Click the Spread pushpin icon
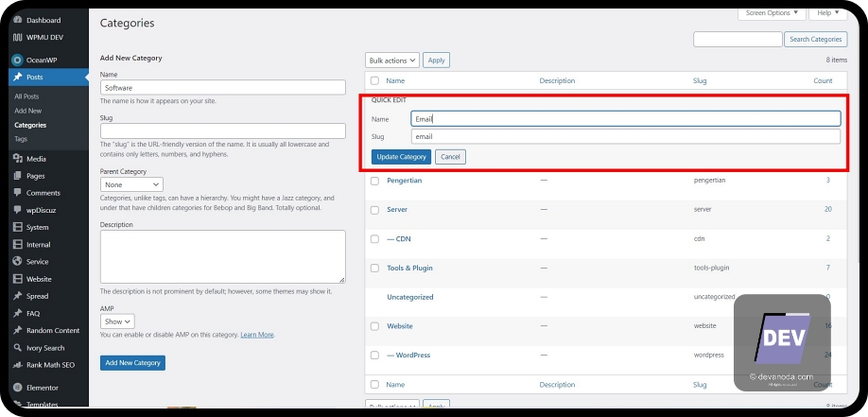The width and height of the screenshot is (868, 417). (x=17, y=296)
